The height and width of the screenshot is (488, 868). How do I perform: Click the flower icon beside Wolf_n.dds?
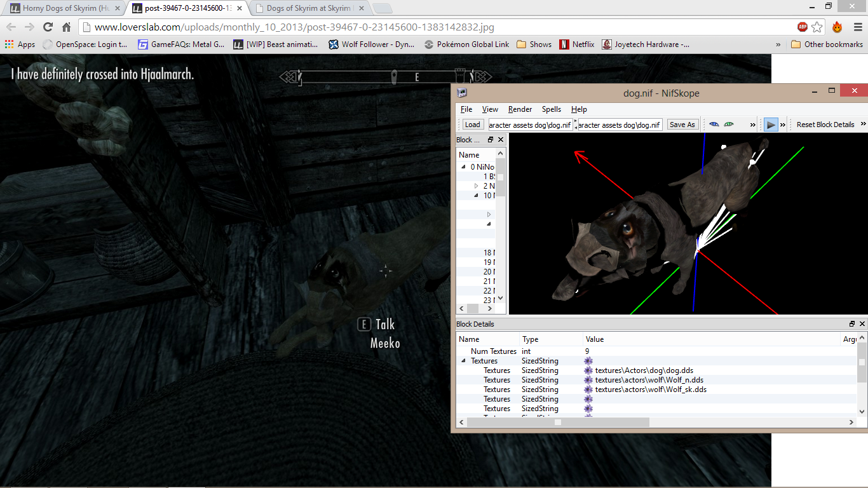[588, 380]
